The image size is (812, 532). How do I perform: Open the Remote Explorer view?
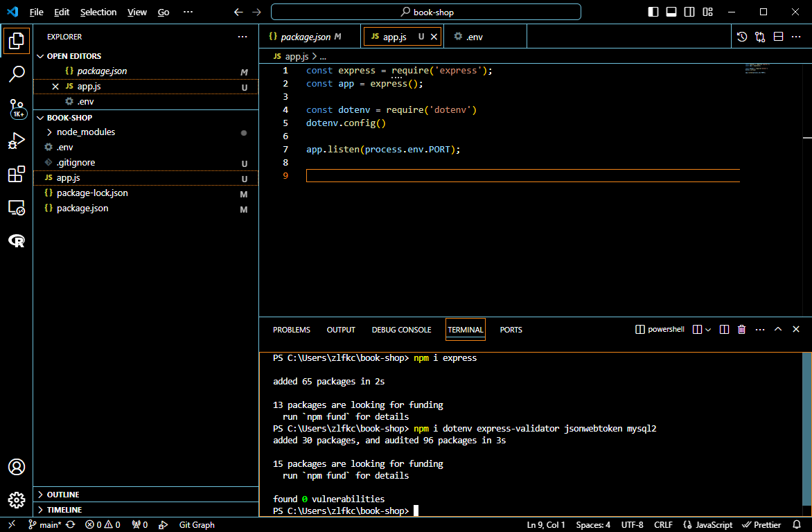click(17, 208)
